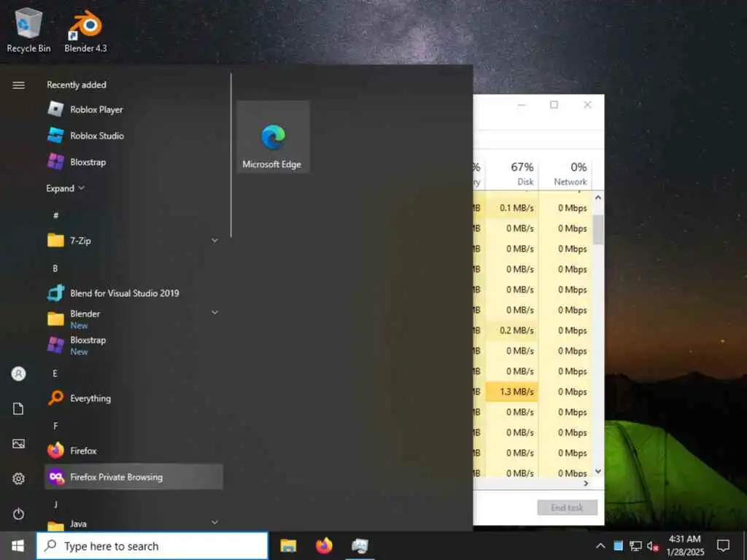Open the Java folder entry
The image size is (747, 560).
(x=133, y=524)
